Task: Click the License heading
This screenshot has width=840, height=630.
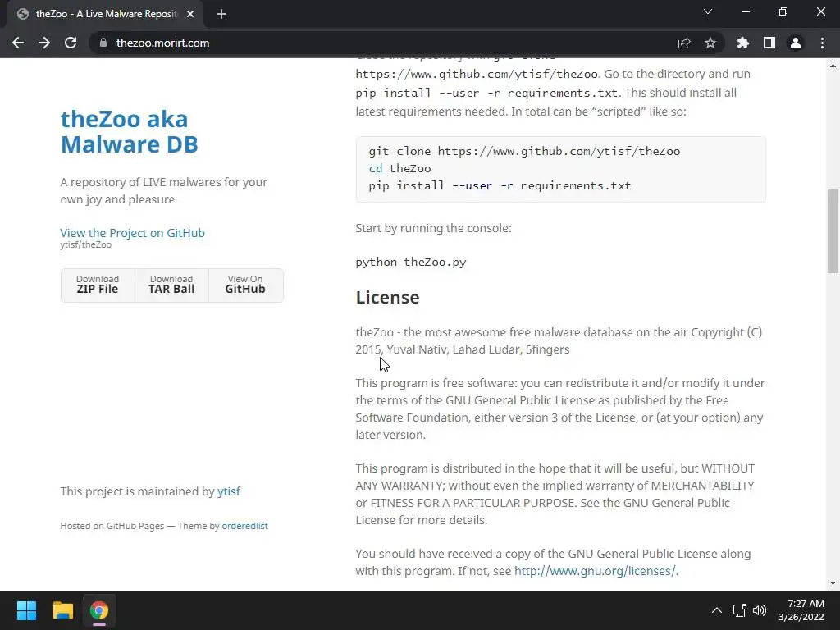Action: click(387, 297)
